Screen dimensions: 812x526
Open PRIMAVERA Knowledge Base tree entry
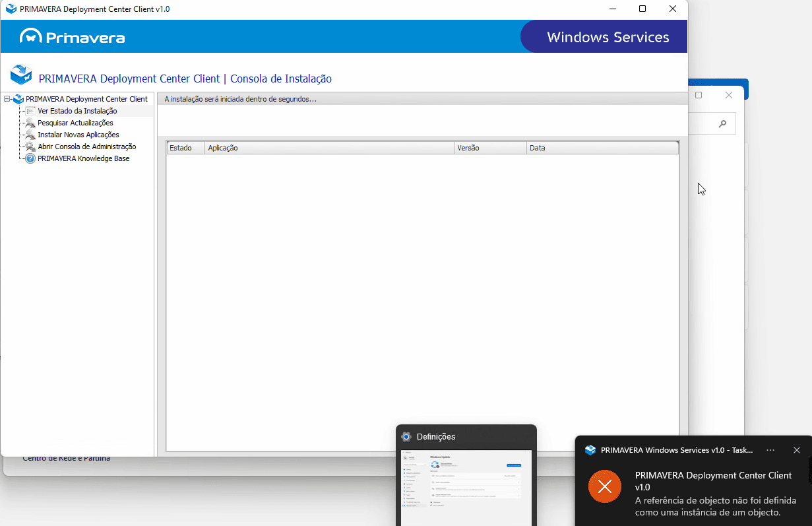83,158
